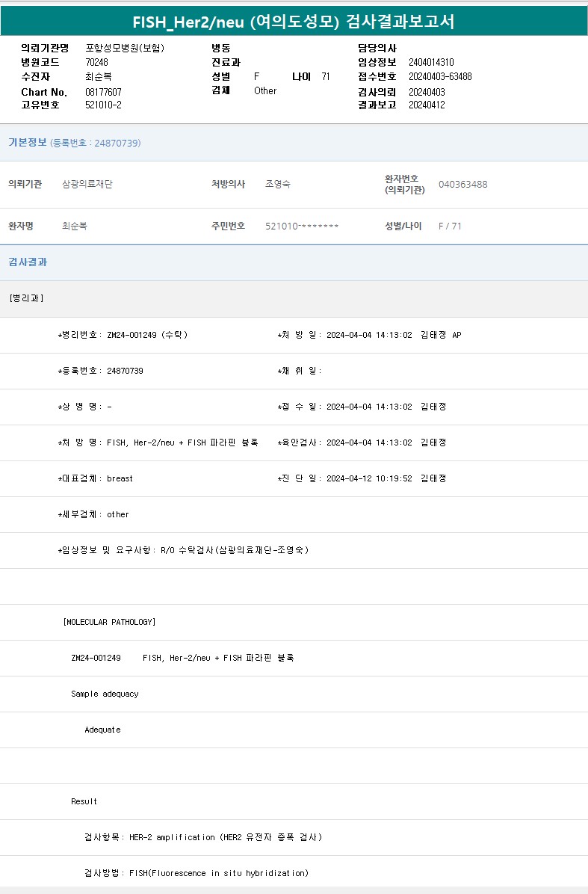Image resolution: width=588 pixels, height=894 pixels.
Task: Click the 처방명 FISH, Her-2/neu line
Action: point(158,443)
